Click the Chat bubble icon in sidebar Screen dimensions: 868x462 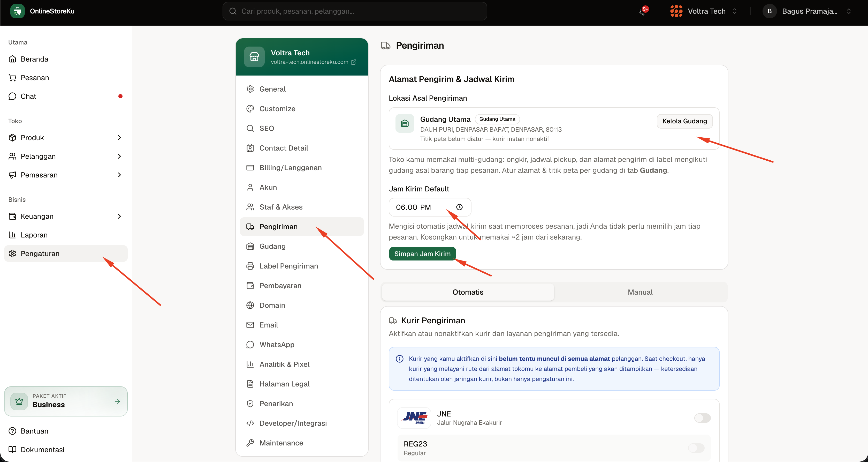pyautogui.click(x=12, y=96)
